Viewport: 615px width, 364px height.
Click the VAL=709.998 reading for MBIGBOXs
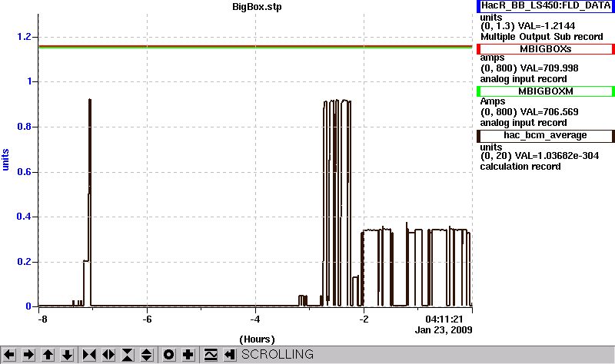(x=548, y=68)
